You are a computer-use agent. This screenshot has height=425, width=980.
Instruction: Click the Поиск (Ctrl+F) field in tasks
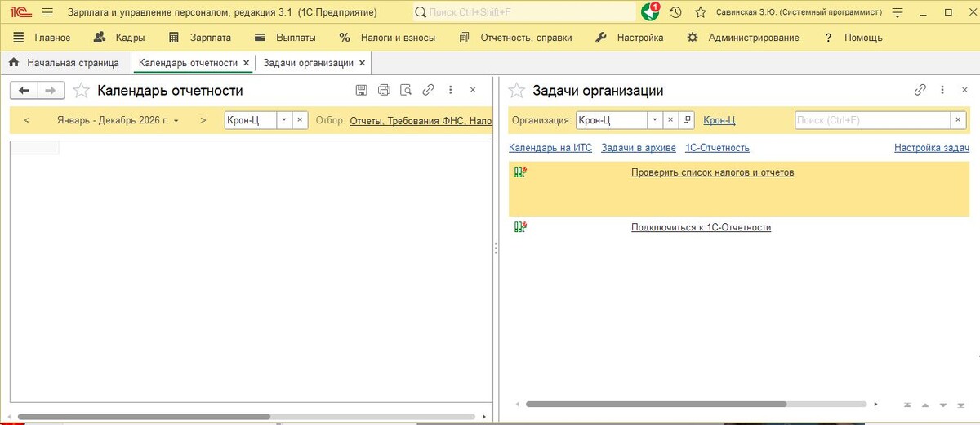click(872, 120)
